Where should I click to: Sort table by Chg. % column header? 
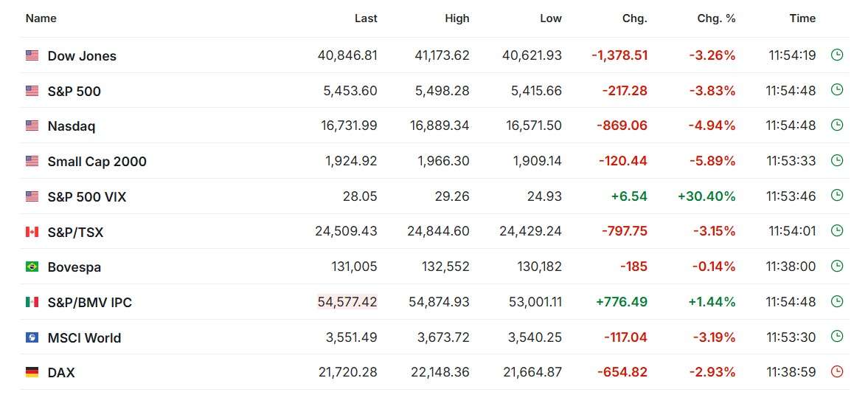tap(716, 18)
